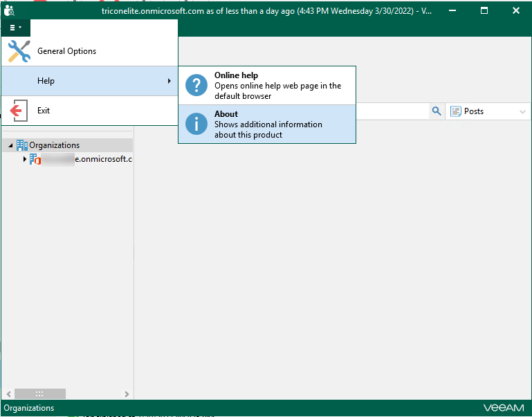The width and height of the screenshot is (532, 417).
Task: Select the Help menu entry
Action: (x=89, y=81)
